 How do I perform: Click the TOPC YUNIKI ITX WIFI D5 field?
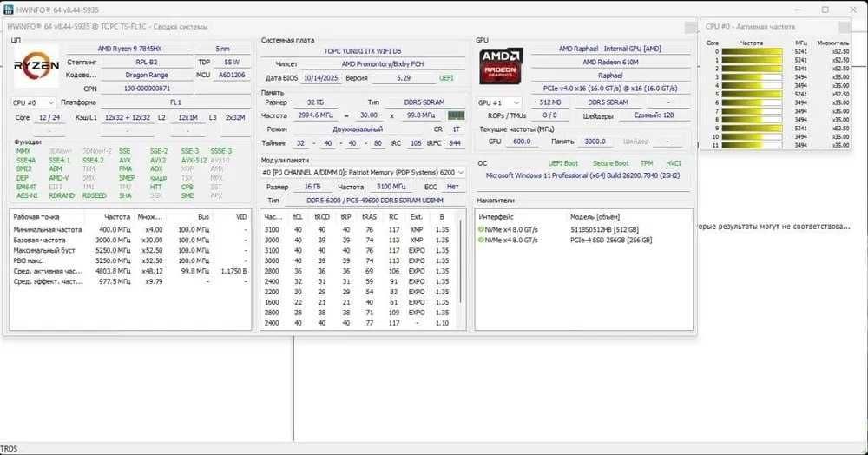coord(363,51)
